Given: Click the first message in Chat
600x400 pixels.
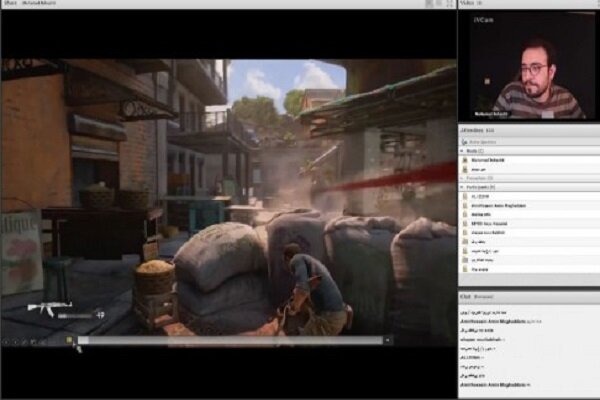Looking at the screenshot, I should [x=483, y=313].
